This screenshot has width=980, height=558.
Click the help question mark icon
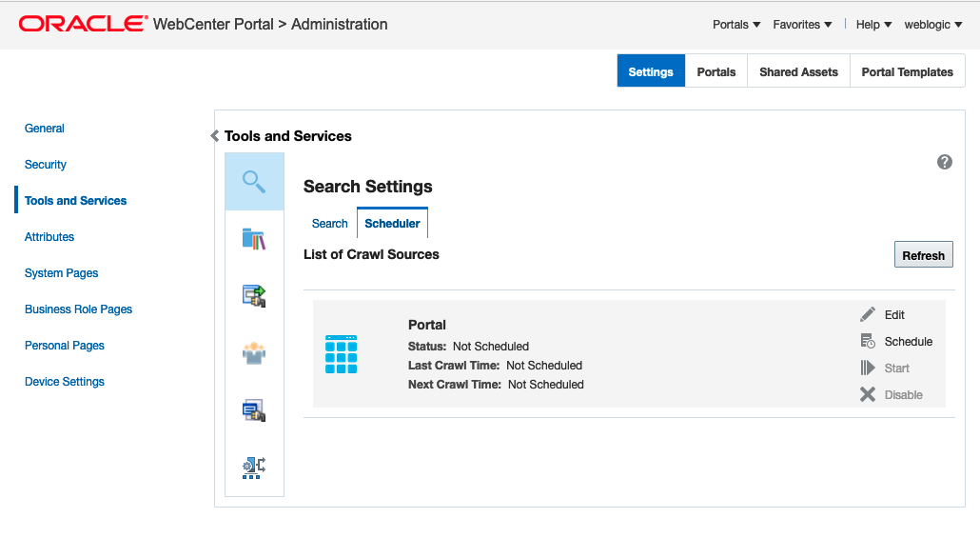point(945,162)
